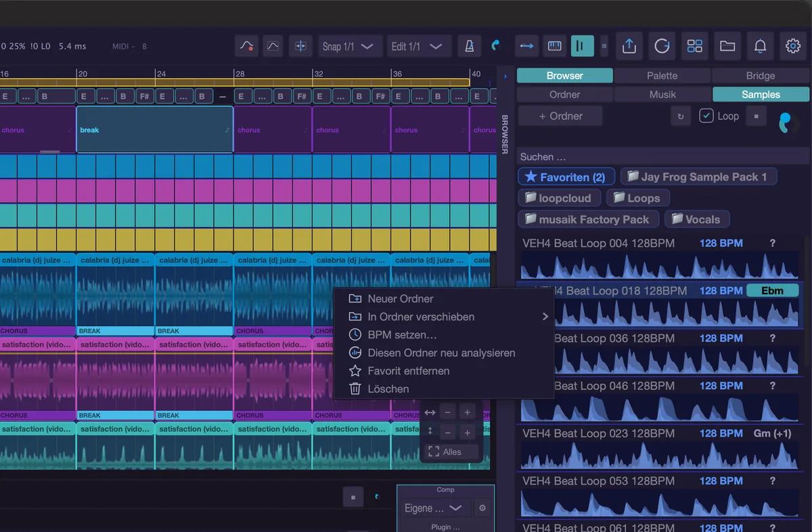812x532 pixels.
Task: Uncheck the Loop checkbox
Action: [706, 116]
